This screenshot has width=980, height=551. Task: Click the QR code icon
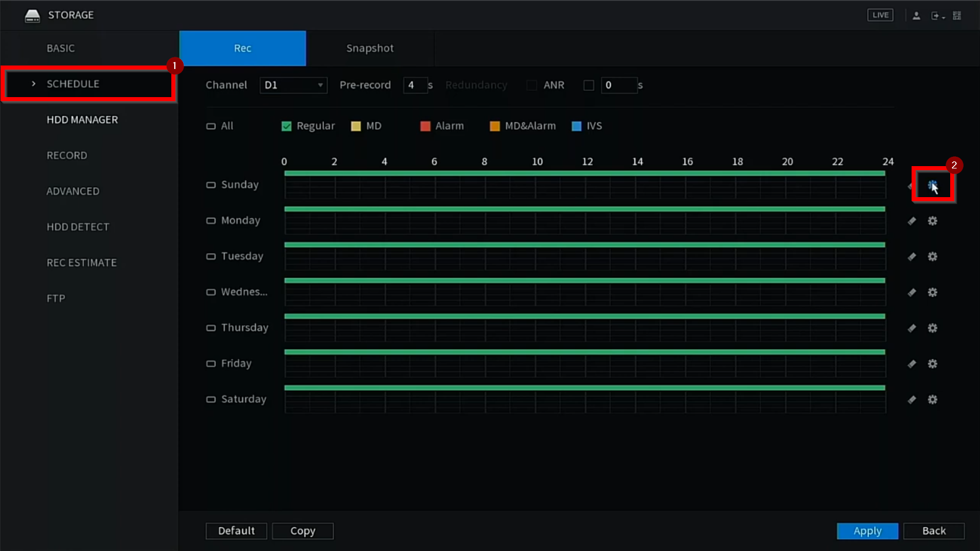click(957, 16)
